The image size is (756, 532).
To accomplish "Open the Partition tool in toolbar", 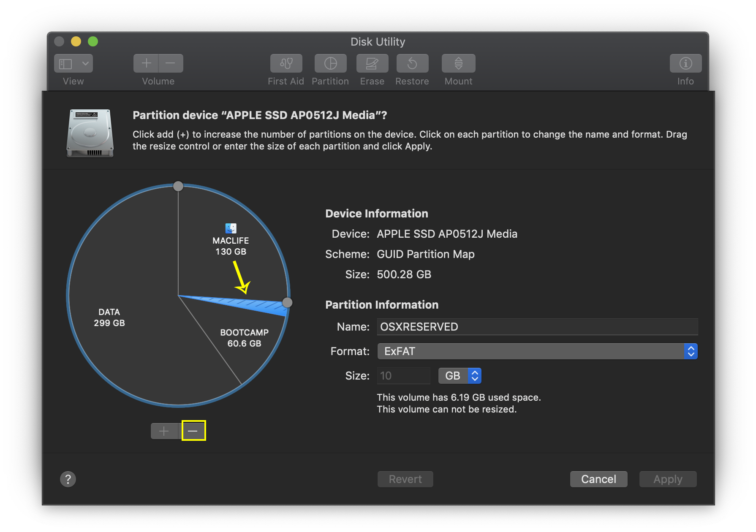I will [330, 64].
